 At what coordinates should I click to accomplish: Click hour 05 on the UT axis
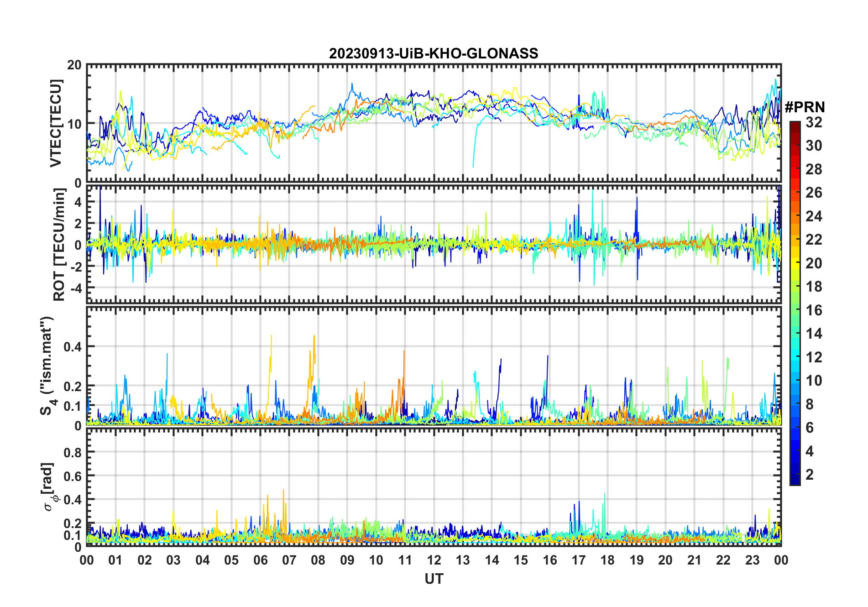(x=231, y=560)
